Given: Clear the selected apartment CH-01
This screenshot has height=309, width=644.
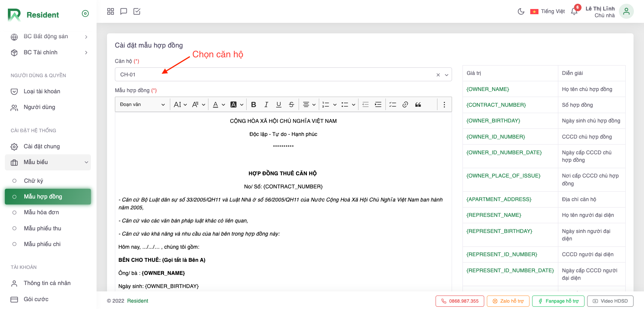Looking at the screenshot, I should [438, 75].
